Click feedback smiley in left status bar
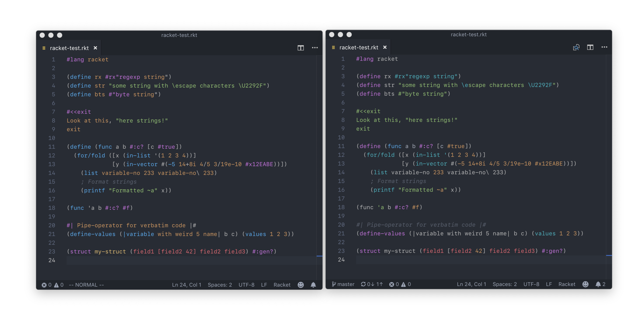 tap(300, 285)
